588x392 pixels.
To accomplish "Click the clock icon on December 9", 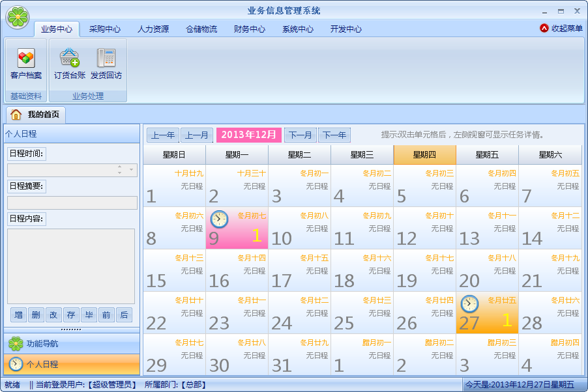I will click(x=220, y=219).
